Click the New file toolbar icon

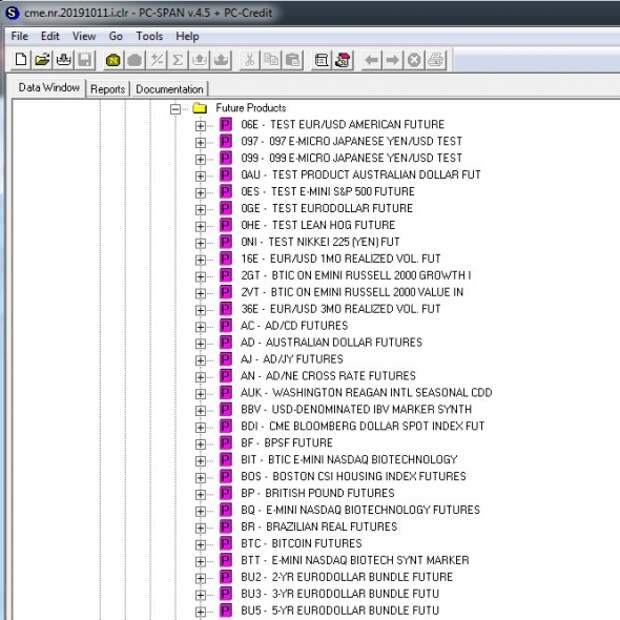coord(21,60)
